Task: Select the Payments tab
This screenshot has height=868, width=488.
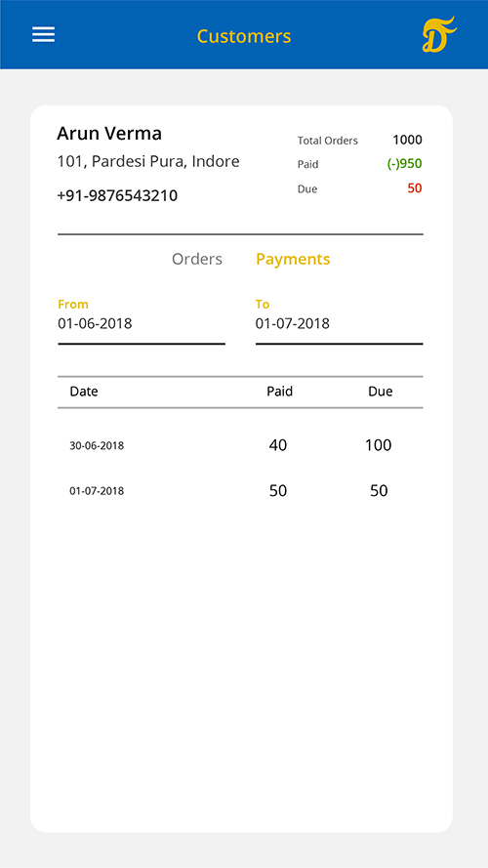Action: click(x=293, y=260)
